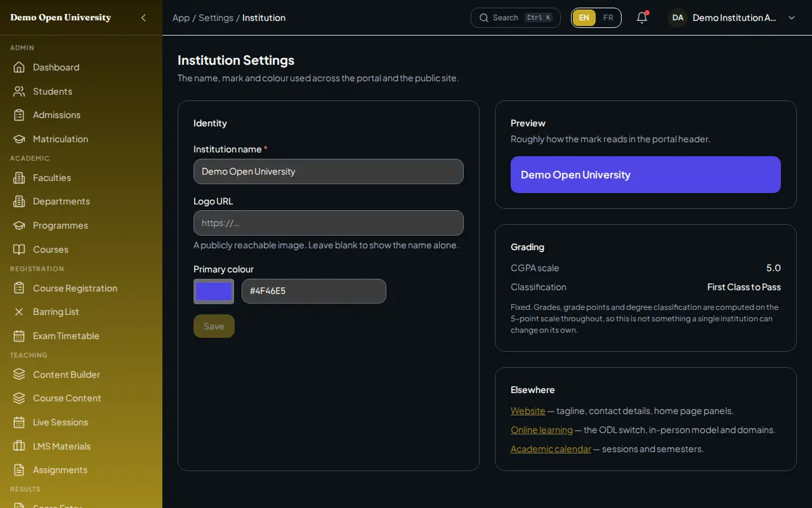This screenshot has width=812, height=508.
Task: Click the Courses book icon
Action: (19, 250)
